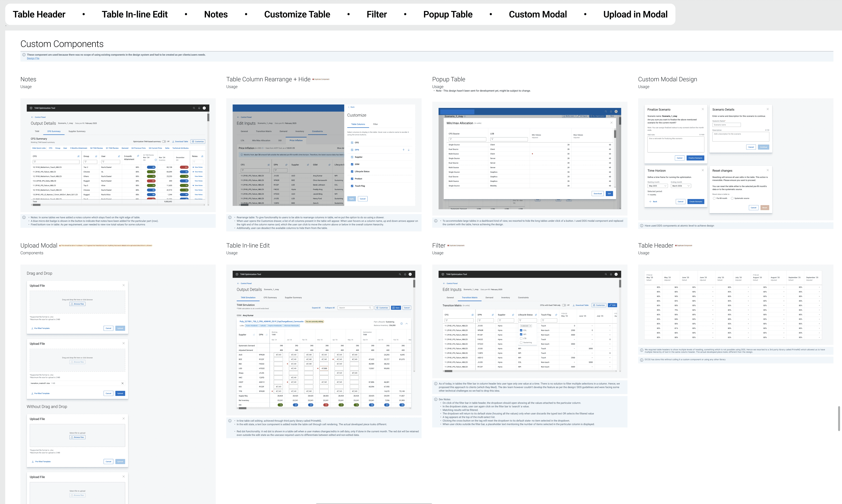The height and width of the screenshot is (504, 842).
Task: Uncheck the Touch Flag column checkbox
Action: 352,186
